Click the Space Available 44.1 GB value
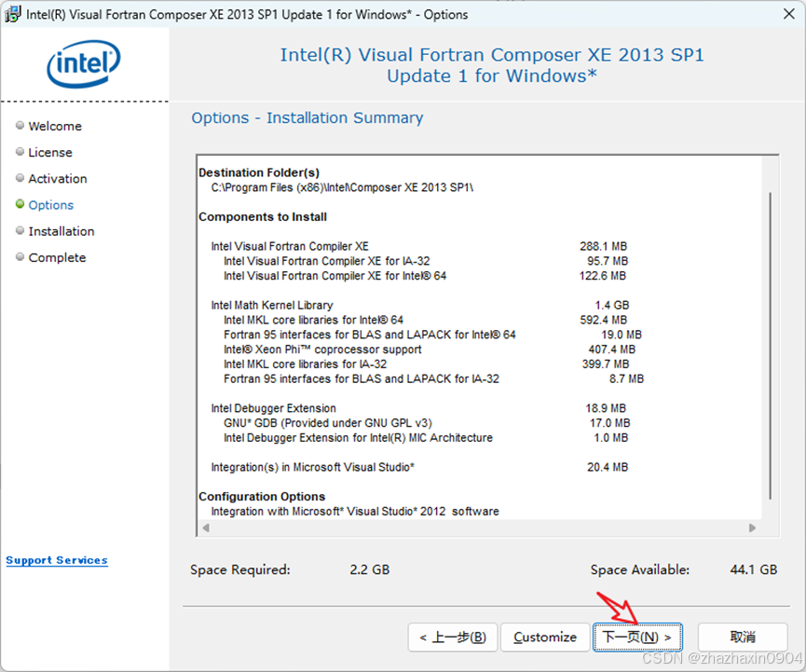This screenshot has width=806, height=672. click(754, 569)
